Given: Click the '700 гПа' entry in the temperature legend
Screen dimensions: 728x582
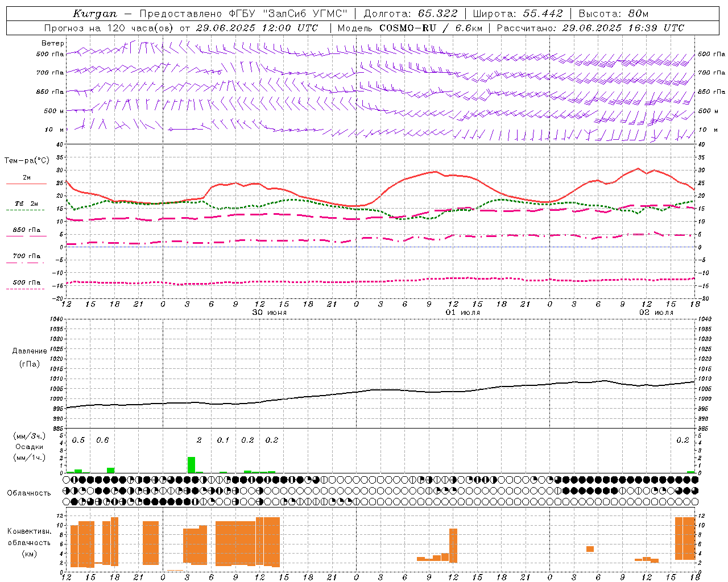Looking at the screenshot, I should point(27,256).
